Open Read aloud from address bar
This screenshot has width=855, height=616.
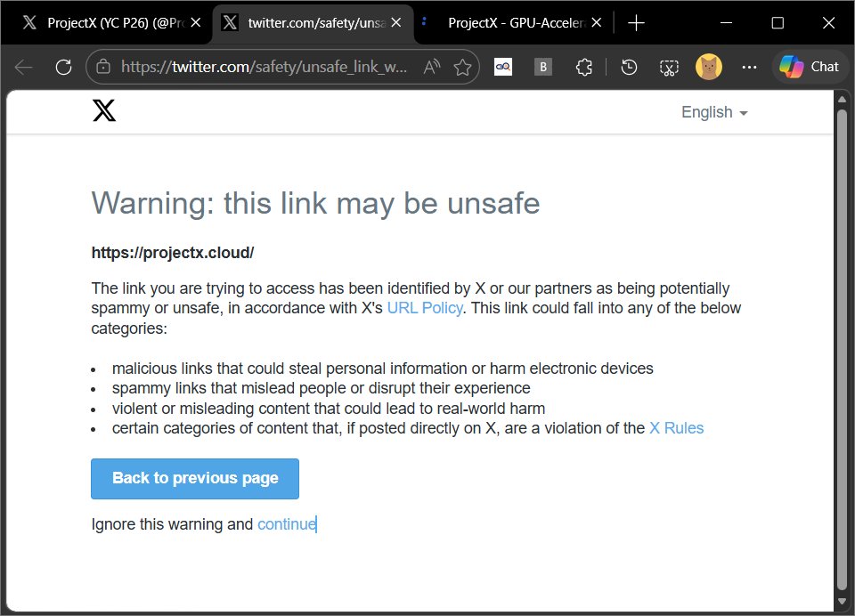(x=431, y=67)
